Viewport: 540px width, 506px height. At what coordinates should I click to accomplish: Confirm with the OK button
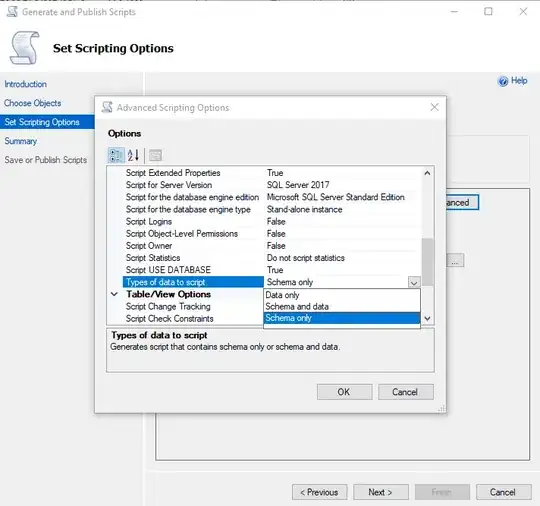click(344, 392)
